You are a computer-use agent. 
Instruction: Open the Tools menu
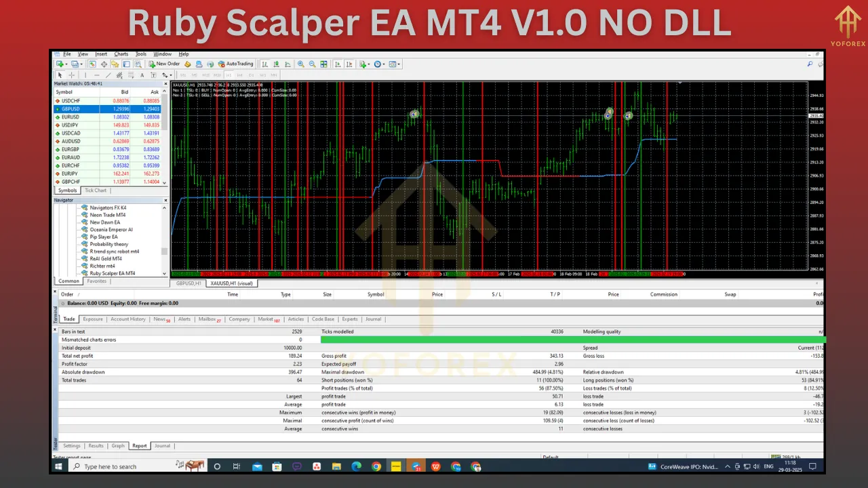pos(141,54)
